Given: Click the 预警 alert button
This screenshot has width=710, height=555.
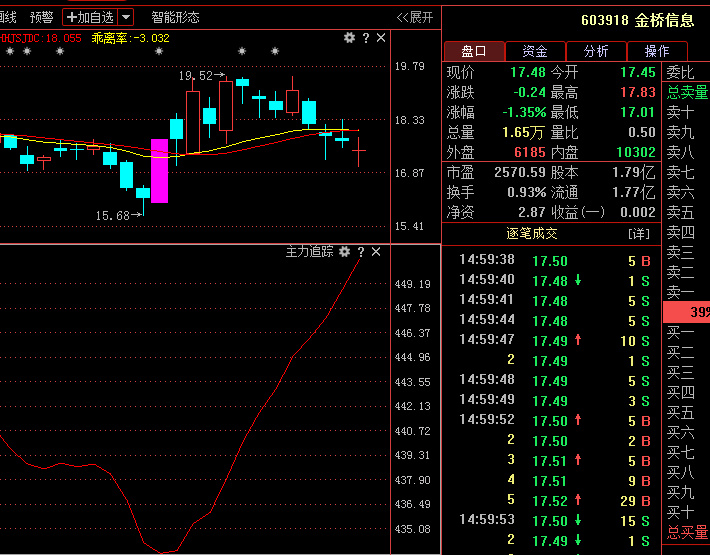Looking at the screenshot, I should [x=41, y=17].
